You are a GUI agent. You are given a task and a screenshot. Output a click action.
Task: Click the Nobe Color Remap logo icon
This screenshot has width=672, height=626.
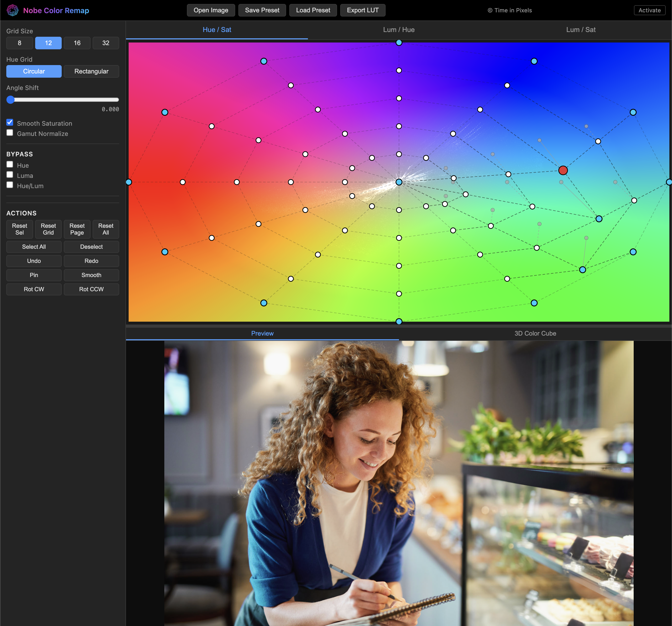pos(13,10)
